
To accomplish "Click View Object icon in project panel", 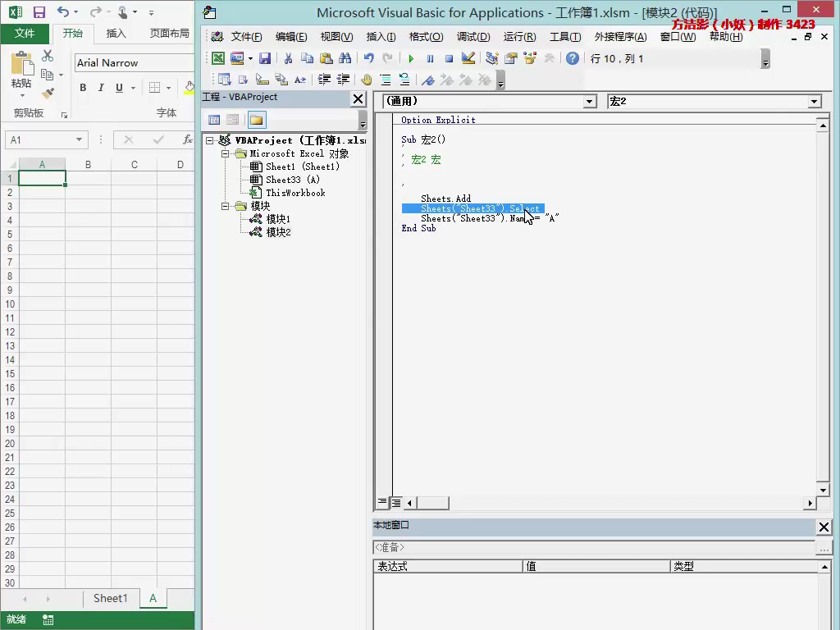I will click(232, 120).
